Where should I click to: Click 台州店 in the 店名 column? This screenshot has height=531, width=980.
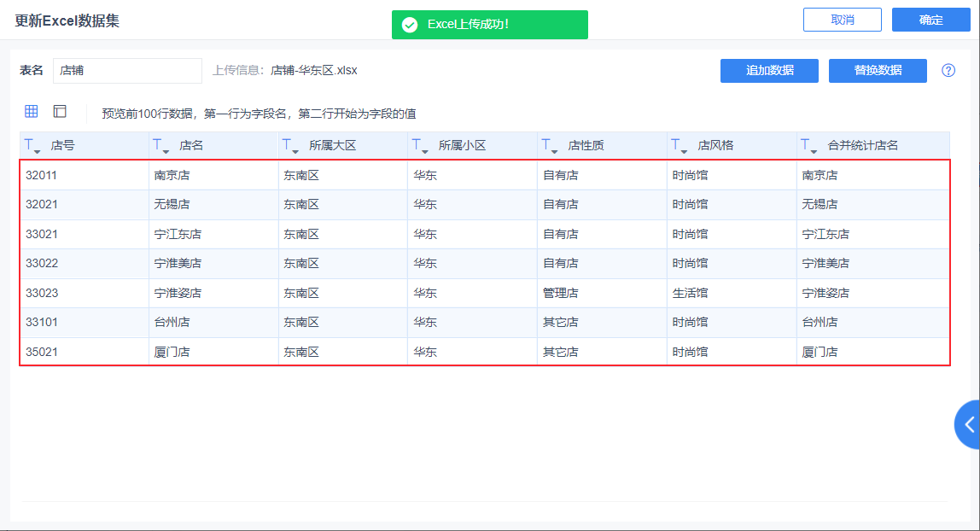coord(172,323)
